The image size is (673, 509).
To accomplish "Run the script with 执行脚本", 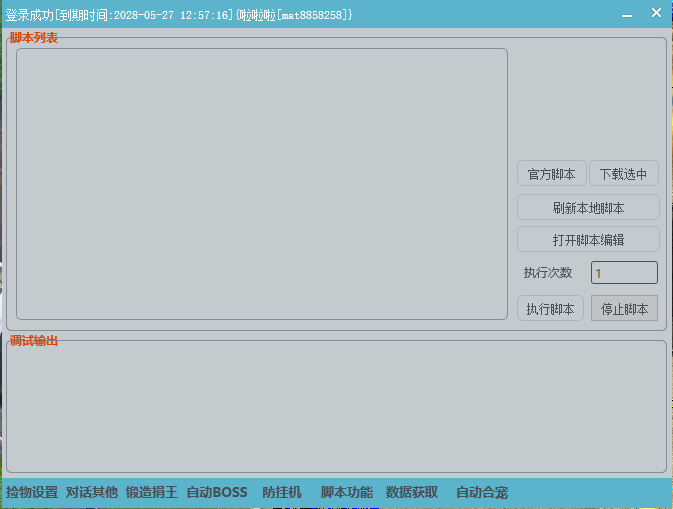I will [x=550, y=309].
